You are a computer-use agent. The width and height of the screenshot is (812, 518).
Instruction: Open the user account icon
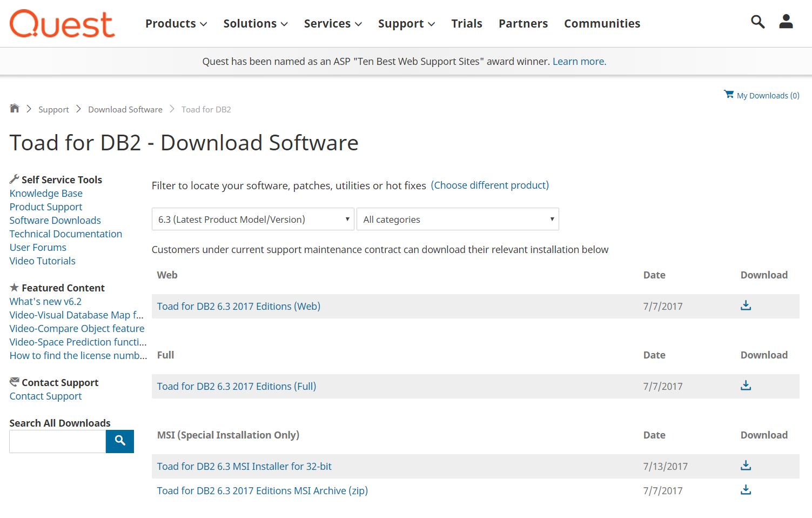[786, 22]
